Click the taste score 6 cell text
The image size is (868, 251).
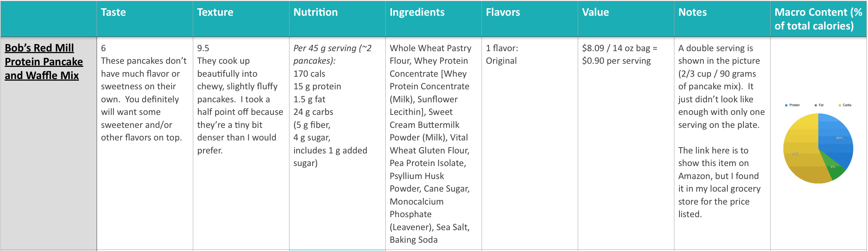(x=103, y=48)
